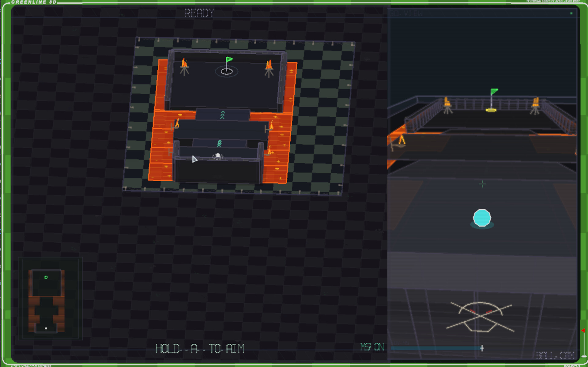Click the hole marker on the minimap
588x367 pixels.
(46, 277)
